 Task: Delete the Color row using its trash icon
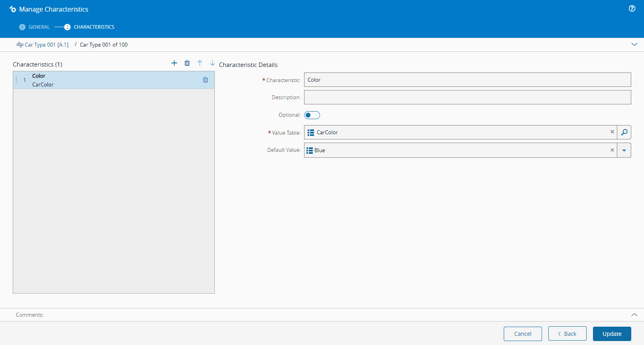[x=205, y=80]
